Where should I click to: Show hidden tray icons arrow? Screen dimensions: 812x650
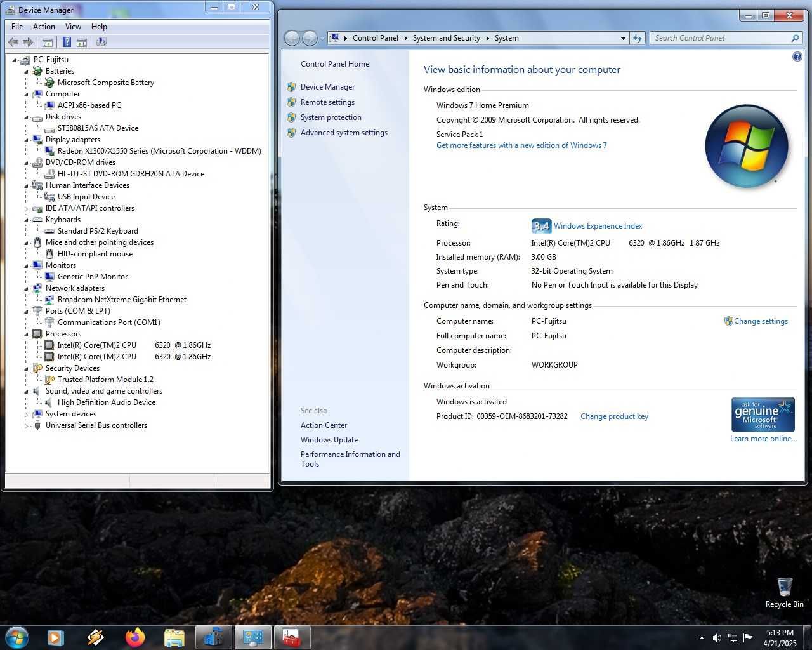click(702, 638)
